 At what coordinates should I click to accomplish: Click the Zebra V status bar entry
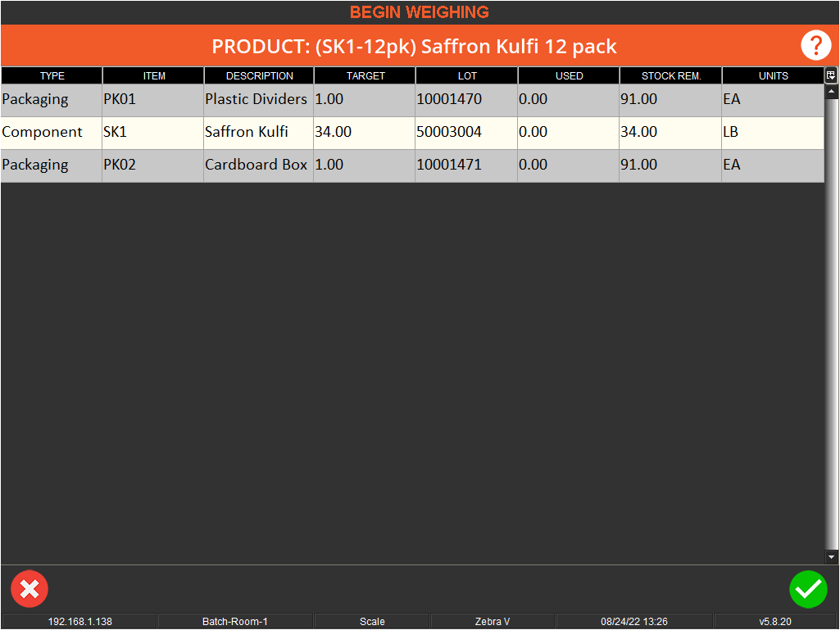[493, 622]
